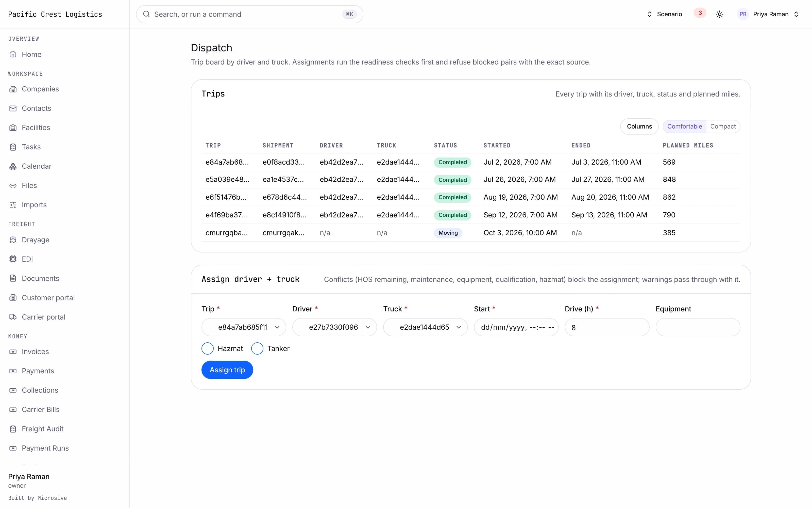Click the Contacts envelope icon

pyautogui.click(x=13, y=108)
